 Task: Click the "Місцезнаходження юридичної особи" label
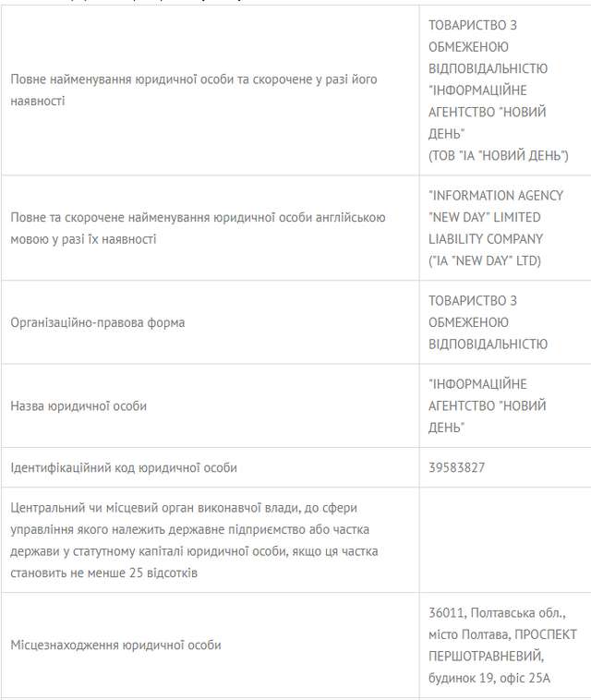[115, 645]
